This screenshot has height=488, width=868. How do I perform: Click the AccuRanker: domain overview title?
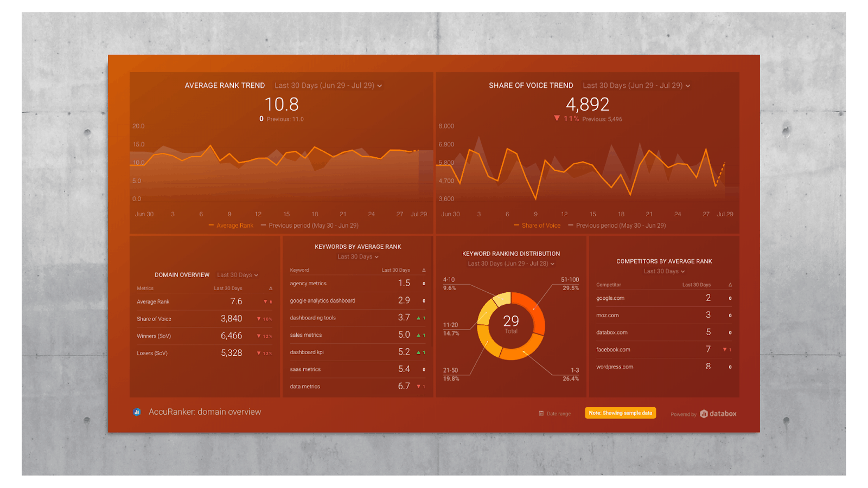(205, 412)
